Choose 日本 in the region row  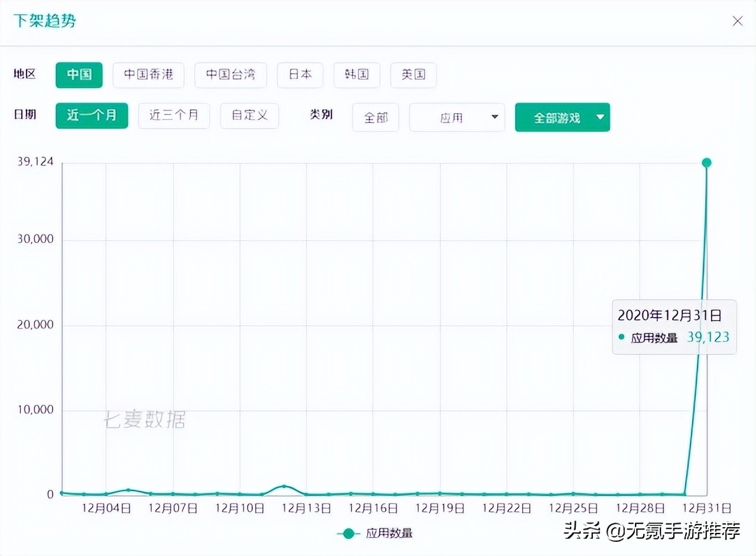pyautogui.click(x=300, y=75)
